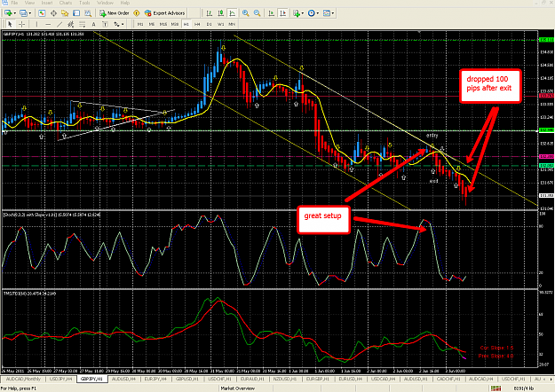Image resolution: width=555 pixels, height=392 pixels.
Task: Open the Strategy Tester icon
Action: 88,13
